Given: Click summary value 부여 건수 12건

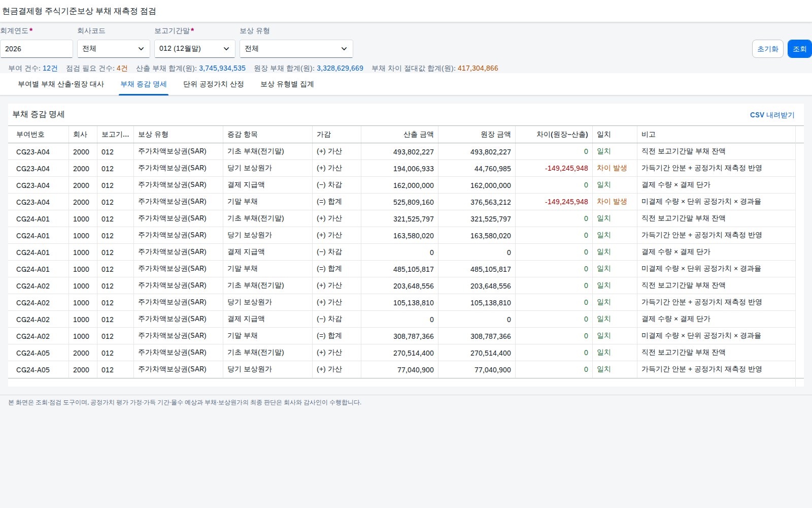Looking at the screenshot, I should (50, 68).
